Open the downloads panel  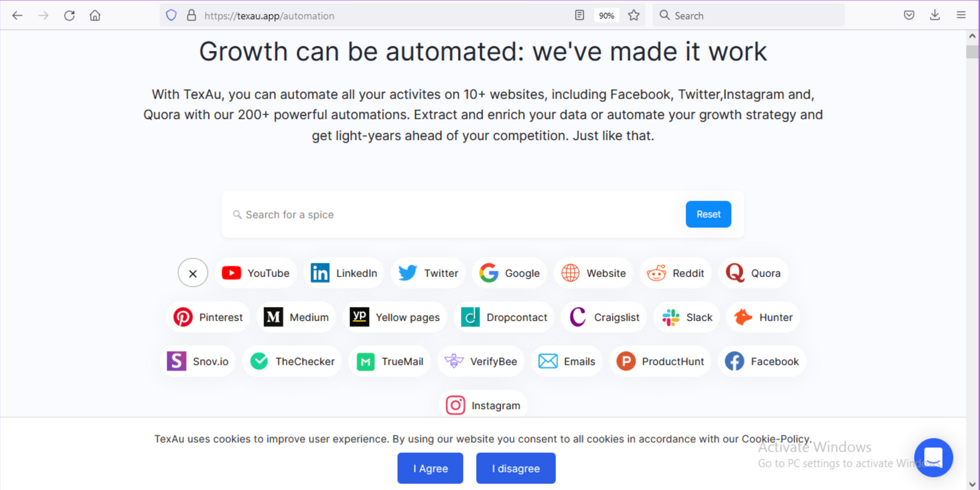(935, 16)
